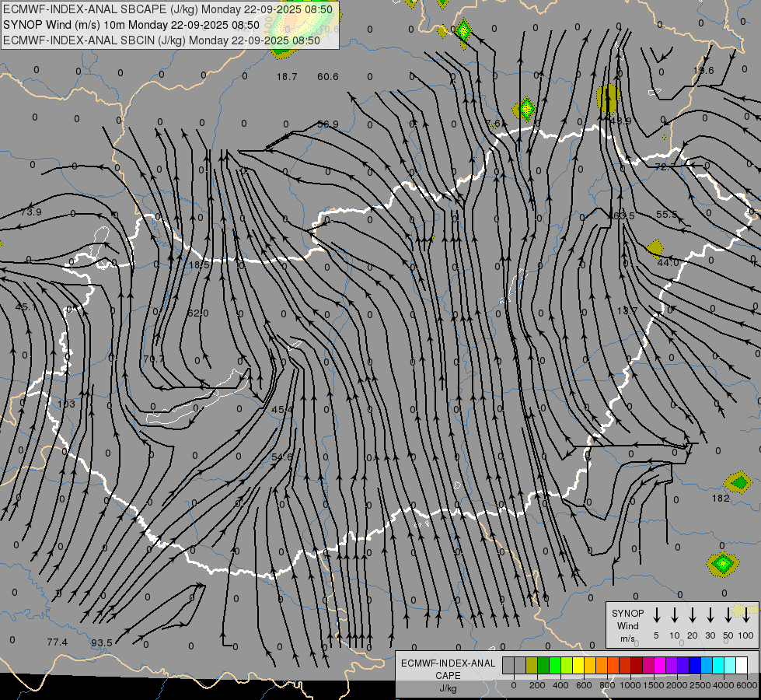Select the dark green swatch above 200

tap(543, 666)
